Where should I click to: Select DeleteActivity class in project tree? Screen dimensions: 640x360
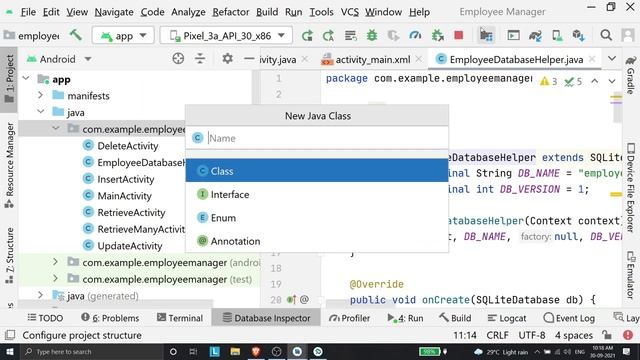[127, 146]
